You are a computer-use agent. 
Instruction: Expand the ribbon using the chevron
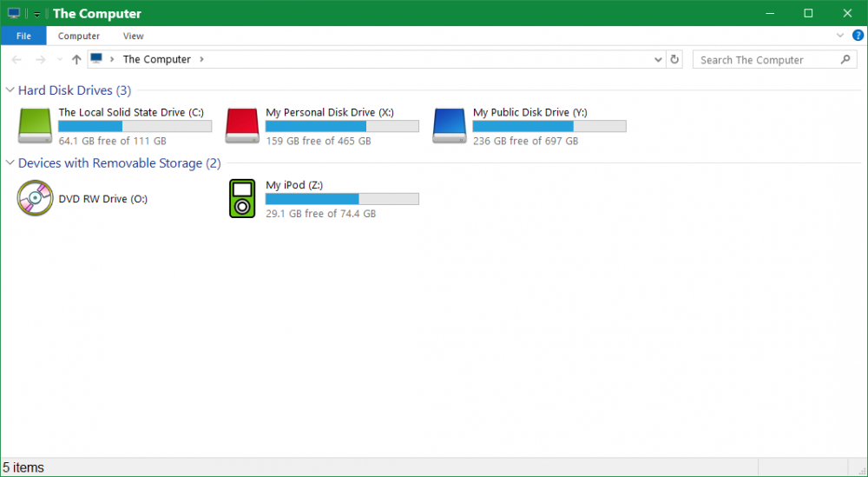pyautogui.click(x=839, y=36)
